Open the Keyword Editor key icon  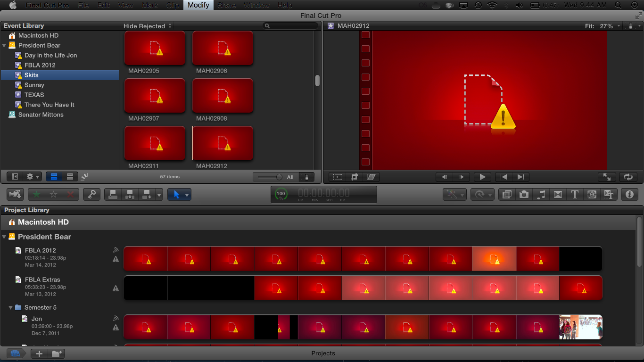[91, 194]
